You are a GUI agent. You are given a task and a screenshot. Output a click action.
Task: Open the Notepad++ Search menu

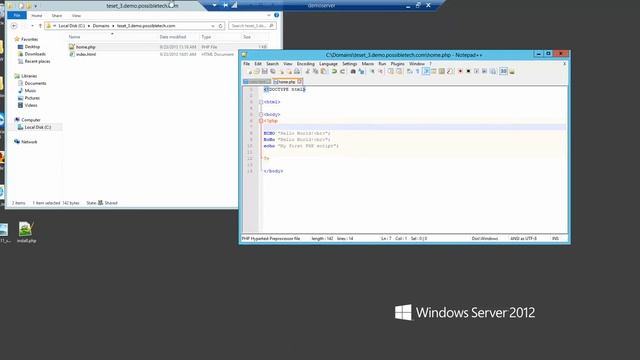point(272,64)
